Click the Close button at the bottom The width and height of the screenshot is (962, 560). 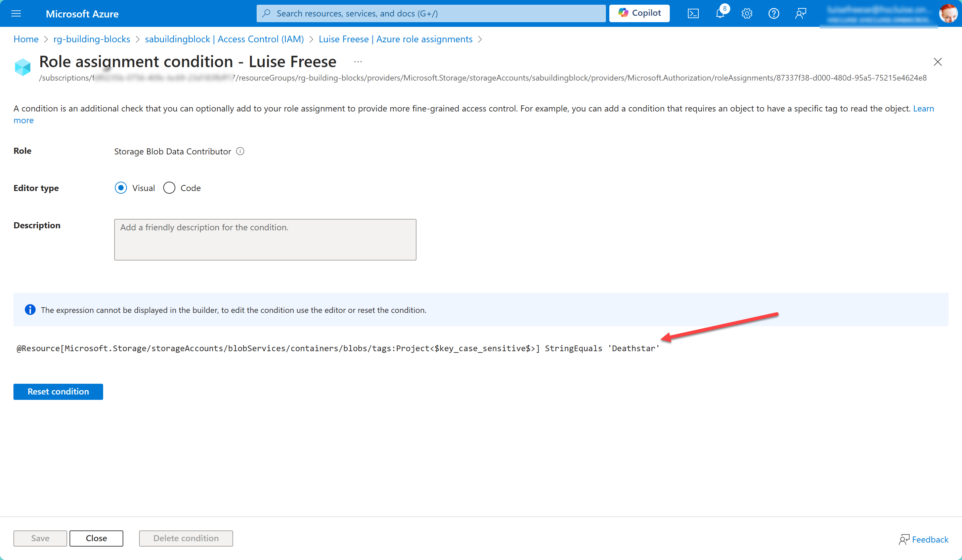point(96,538)
